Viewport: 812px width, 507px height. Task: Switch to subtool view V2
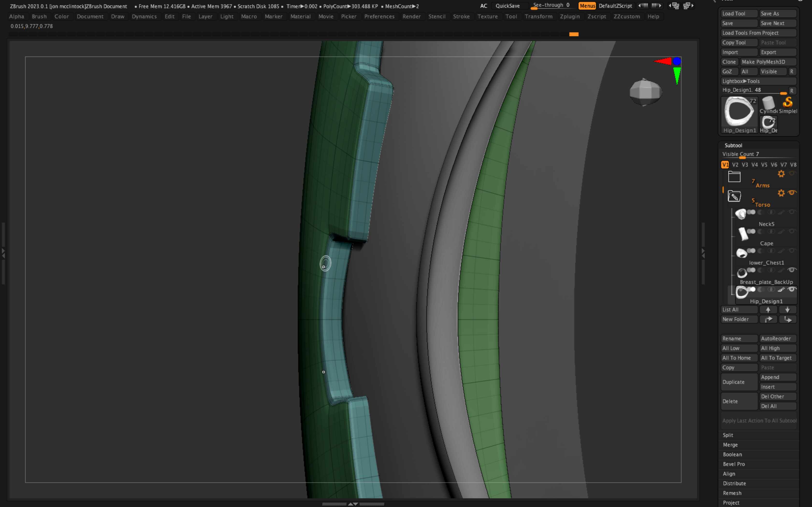click(735, 164)
